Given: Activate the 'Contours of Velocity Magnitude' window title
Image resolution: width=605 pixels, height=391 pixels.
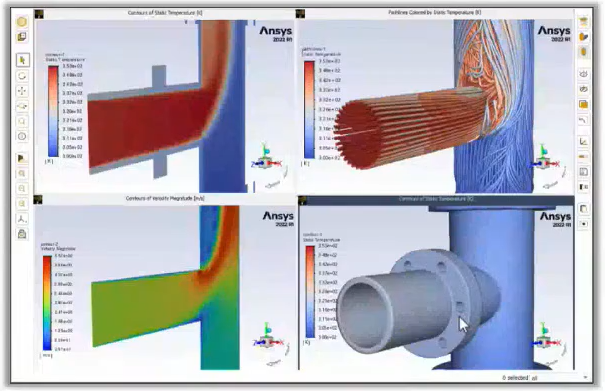Looking at the screenshot, I should click(165, 198).
